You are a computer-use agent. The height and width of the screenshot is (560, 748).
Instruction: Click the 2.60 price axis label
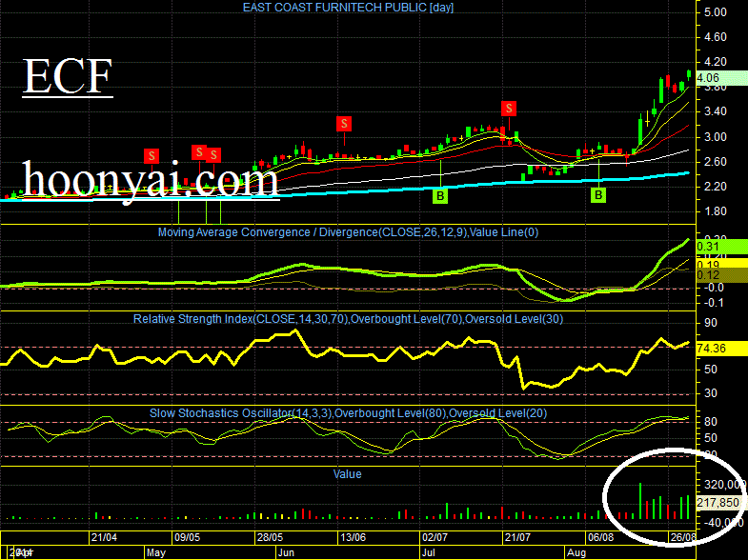(x=715, y=162)
